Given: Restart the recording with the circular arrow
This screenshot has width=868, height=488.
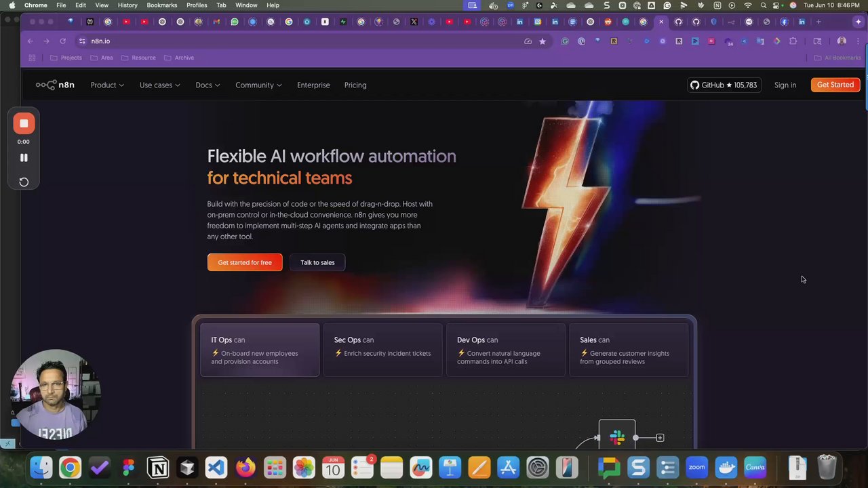Looking at the screenshot, I should point(24,182).
